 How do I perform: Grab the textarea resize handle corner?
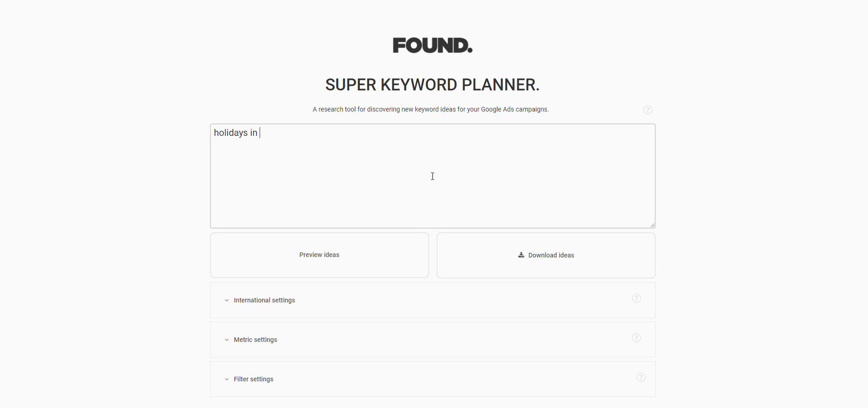pos(652,225)
